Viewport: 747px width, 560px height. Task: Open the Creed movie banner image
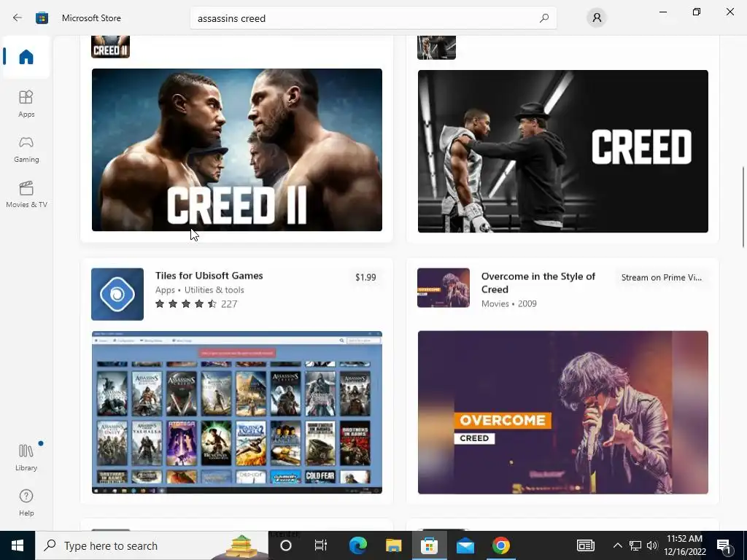point(562,152)
